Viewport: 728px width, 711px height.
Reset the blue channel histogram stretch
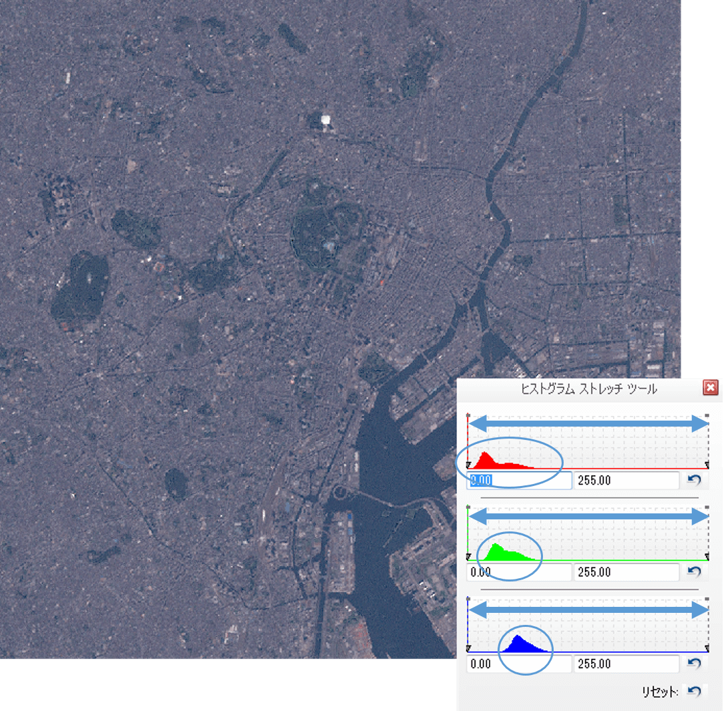pos(694,664)
